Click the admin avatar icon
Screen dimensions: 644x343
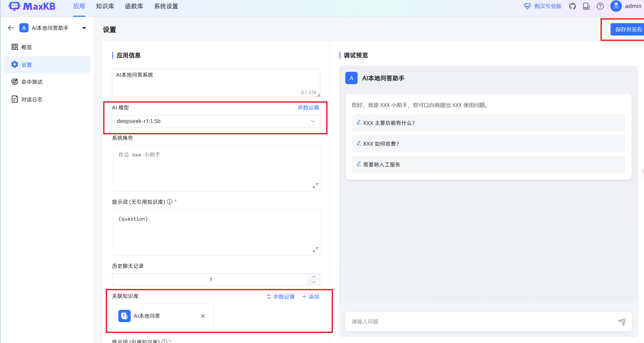click(x=616, y=6)
